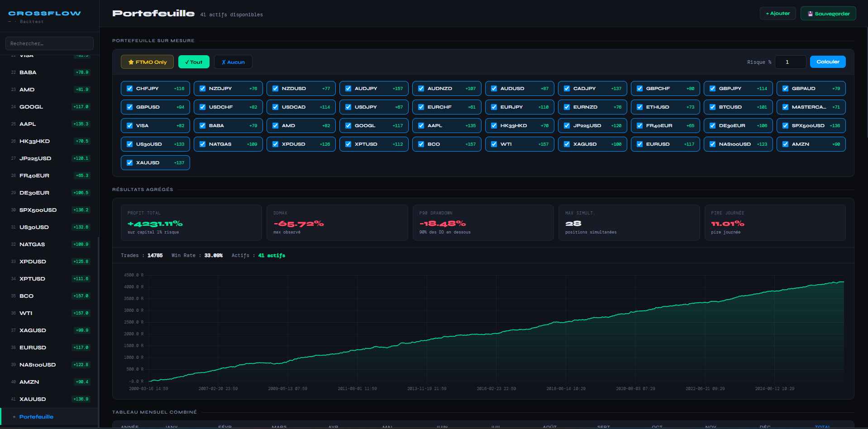This screenshot has height=429, width=868.
Task: Uncheck the ETHUSD checkbox
Action: coord(640,107)
